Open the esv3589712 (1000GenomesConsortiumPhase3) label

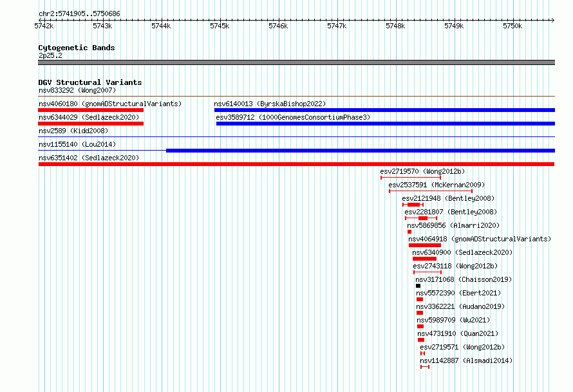point(293,117)
